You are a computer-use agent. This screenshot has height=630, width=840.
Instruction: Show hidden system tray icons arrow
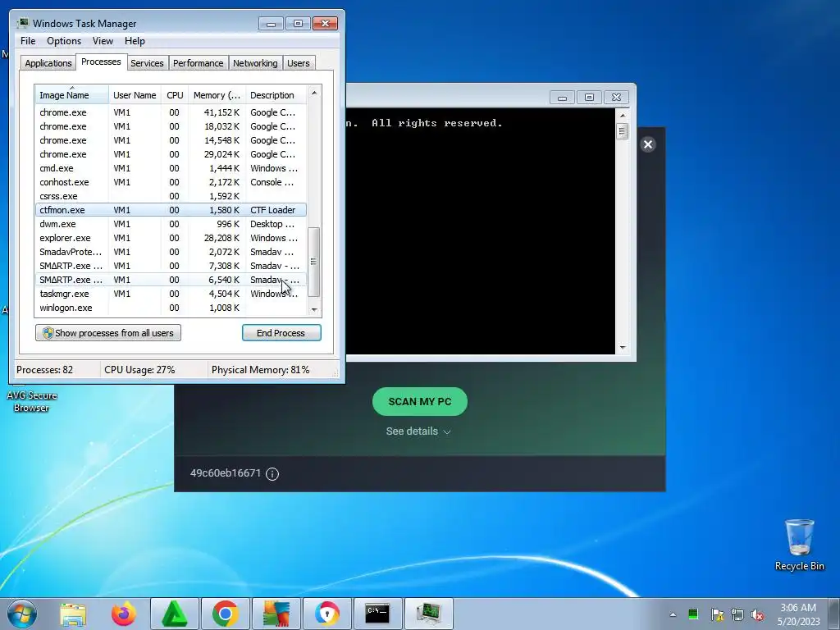(673, 614)
